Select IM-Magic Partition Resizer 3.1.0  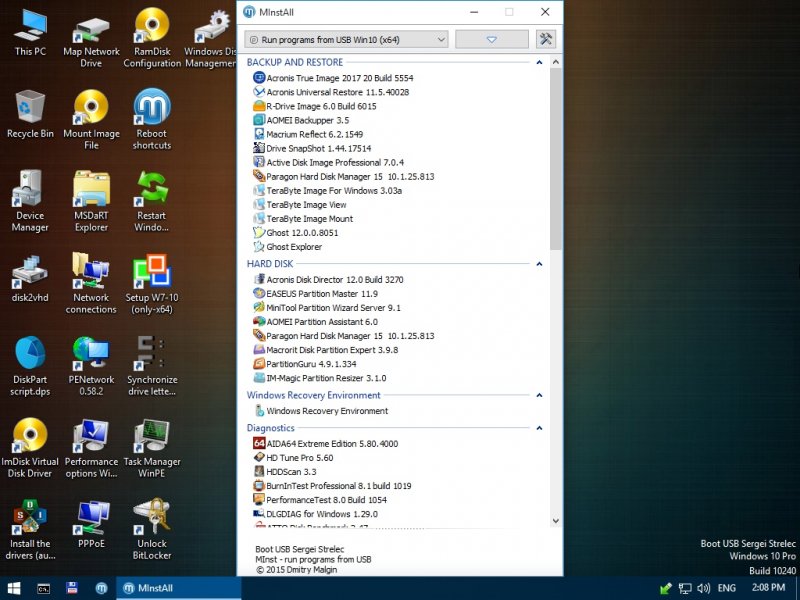coord(320,378)
